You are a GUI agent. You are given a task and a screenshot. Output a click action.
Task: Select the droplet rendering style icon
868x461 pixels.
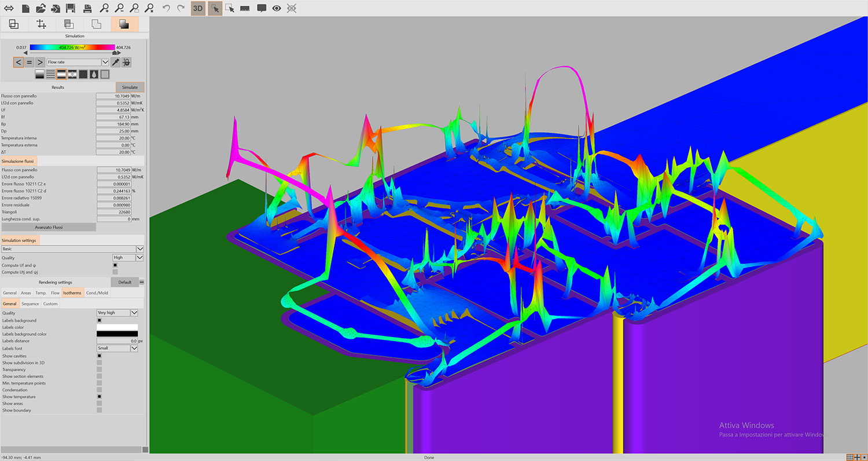click(94, 74)
